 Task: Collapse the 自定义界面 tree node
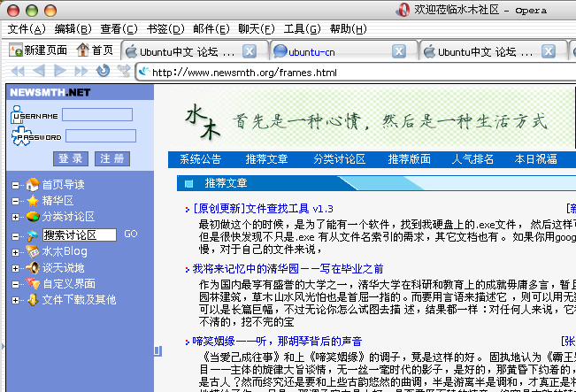[x=15, y=284]
